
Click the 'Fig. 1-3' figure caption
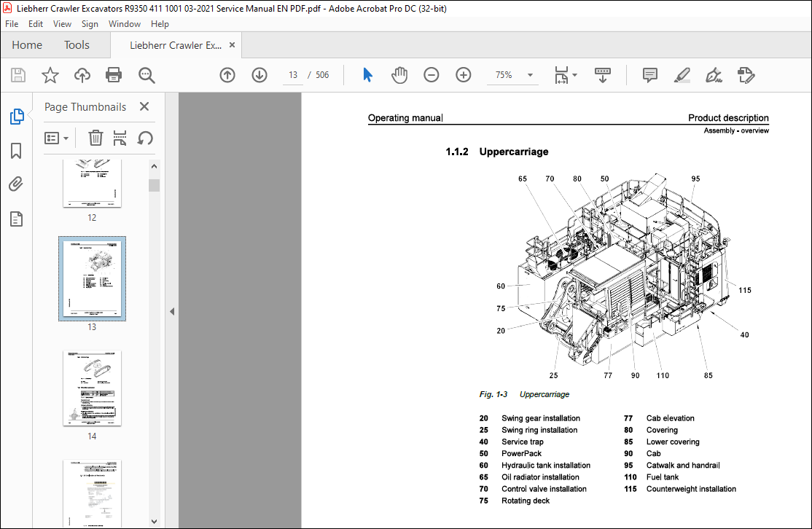[x=493, y=394]
